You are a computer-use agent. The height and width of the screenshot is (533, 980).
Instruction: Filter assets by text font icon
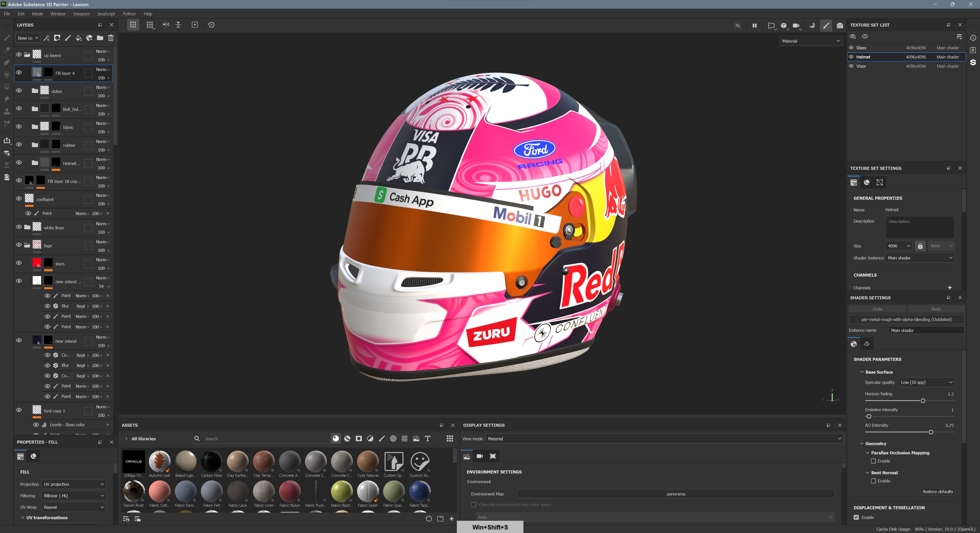click(x=428, y=439)
